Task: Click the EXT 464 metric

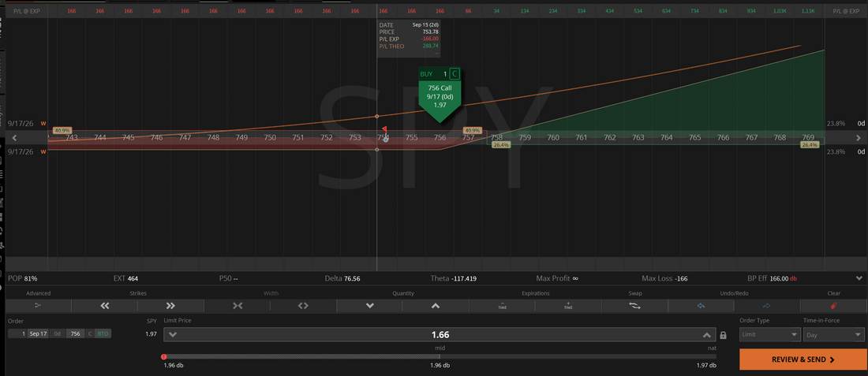Action: pos(125,278)
